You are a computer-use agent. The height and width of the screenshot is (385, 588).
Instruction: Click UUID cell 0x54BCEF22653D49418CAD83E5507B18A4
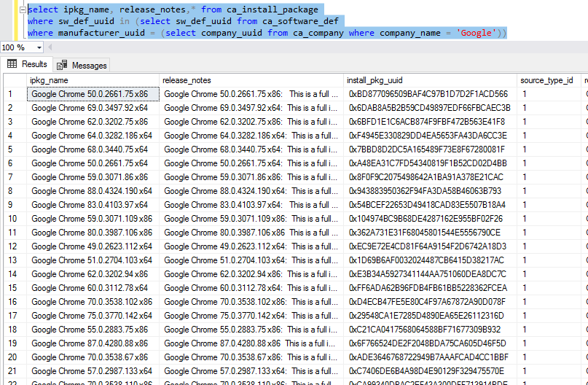430,205
